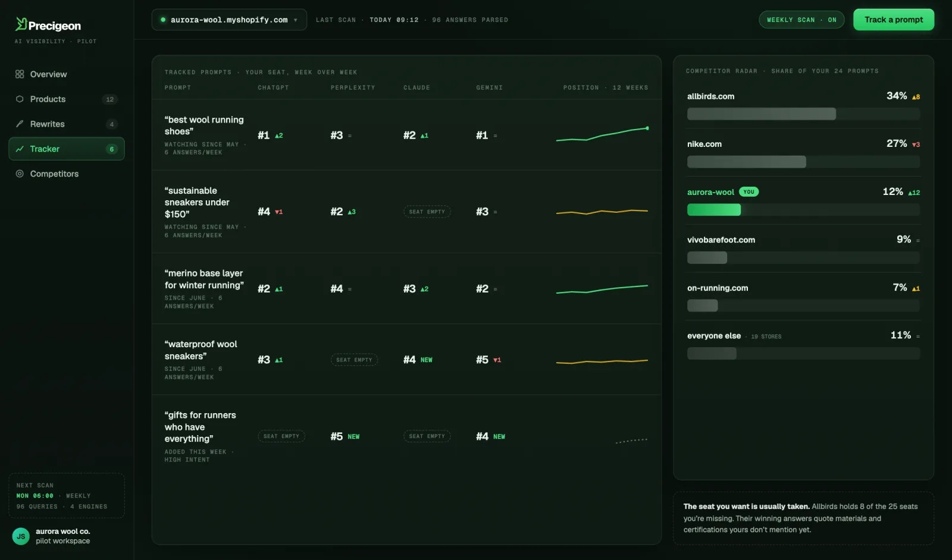Viewport: 952px width, 560px height.
Task: Click the "sustainable sneakers under $150" prompt
Action: tap(197, 202)
